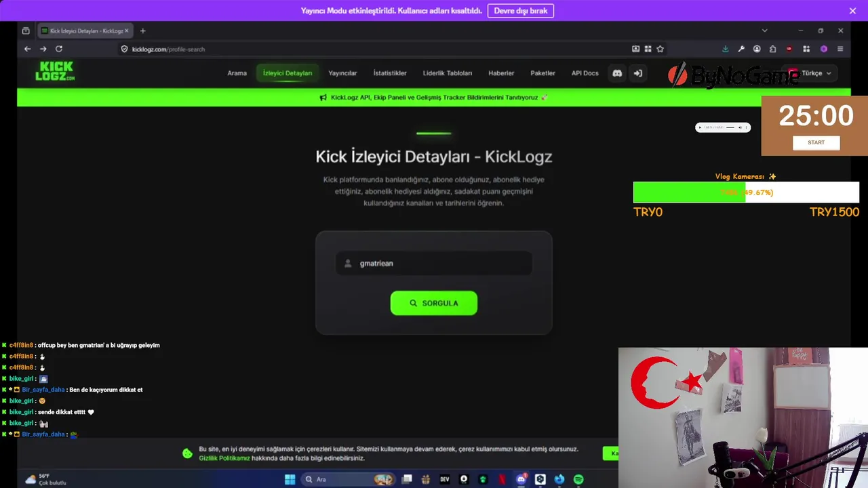Click the START button under the timer

click(x=816, y=142)
